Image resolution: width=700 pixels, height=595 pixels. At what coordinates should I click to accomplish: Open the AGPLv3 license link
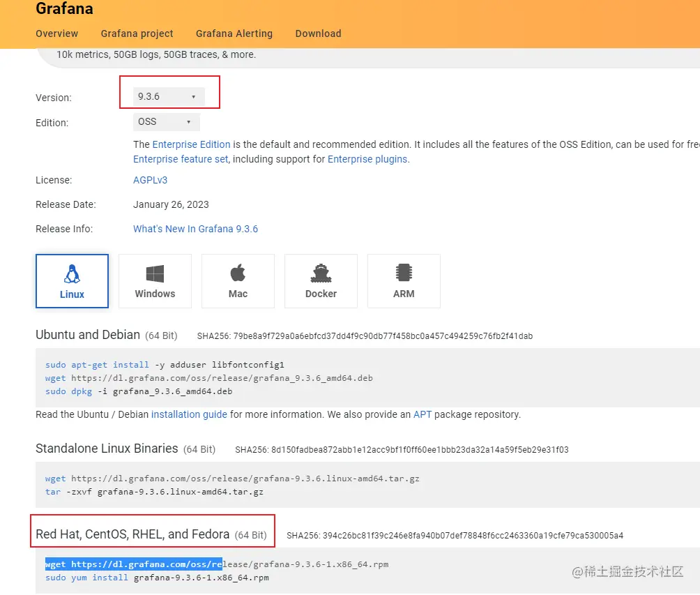coord(150,180)
